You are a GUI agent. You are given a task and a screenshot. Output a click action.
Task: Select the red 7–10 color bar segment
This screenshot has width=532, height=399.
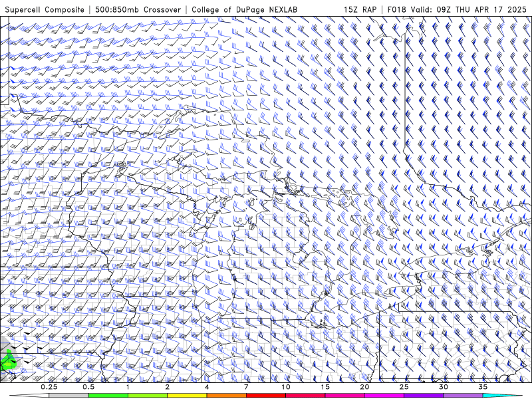click(x=265, y=396)
